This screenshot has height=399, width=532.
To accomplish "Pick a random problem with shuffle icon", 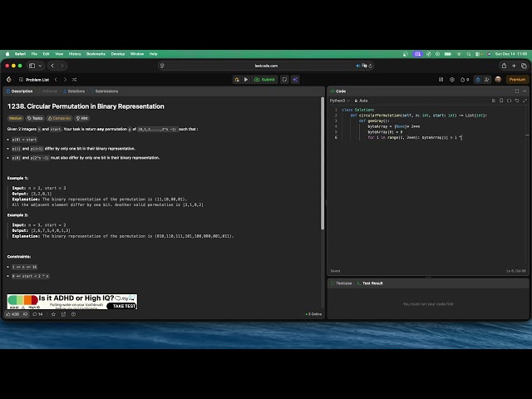I will tap(74, 80).
